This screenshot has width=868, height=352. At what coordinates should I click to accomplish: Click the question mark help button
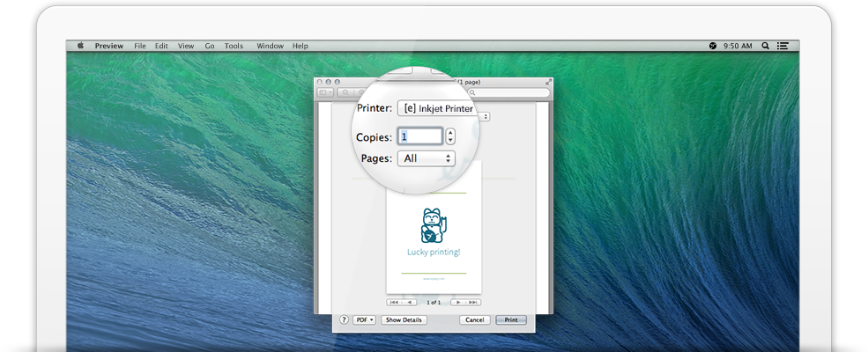tap(344, 320)
